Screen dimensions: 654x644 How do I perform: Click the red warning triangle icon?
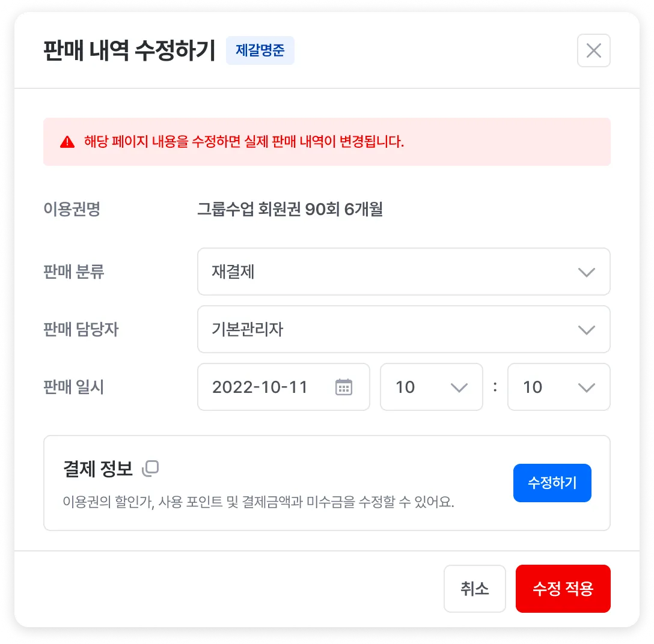67,142
